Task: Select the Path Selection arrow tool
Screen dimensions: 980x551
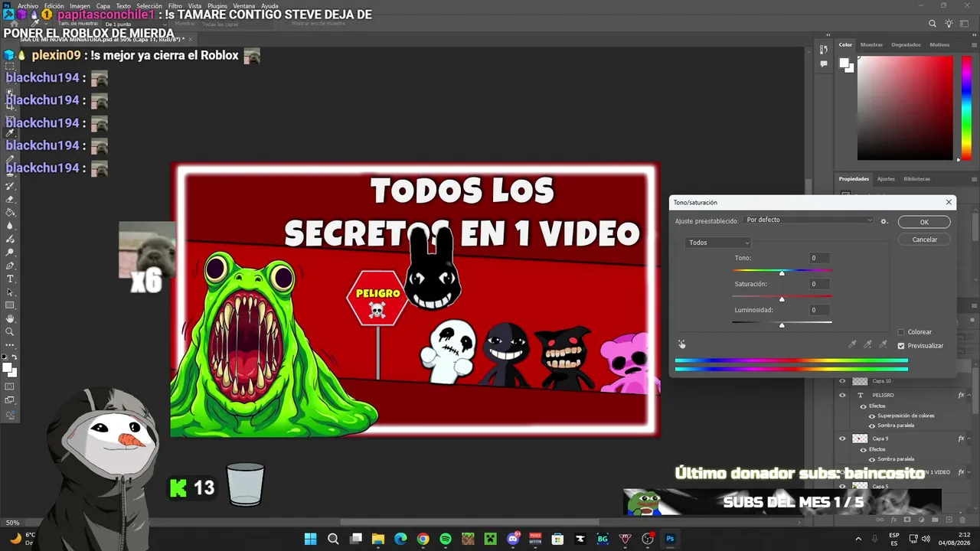Action: pyautogui.click(x=10, y=292)
